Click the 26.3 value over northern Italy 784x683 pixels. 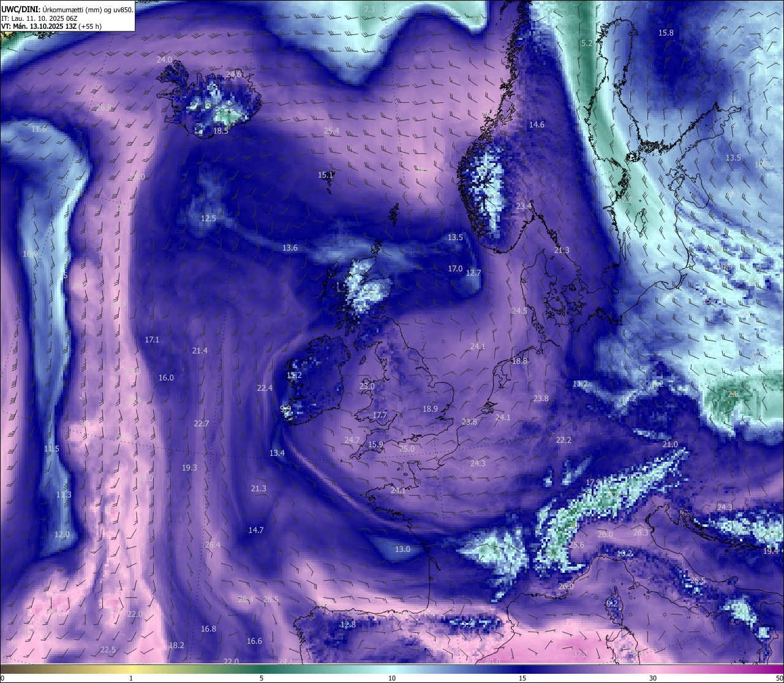click(x=641, y=532)
